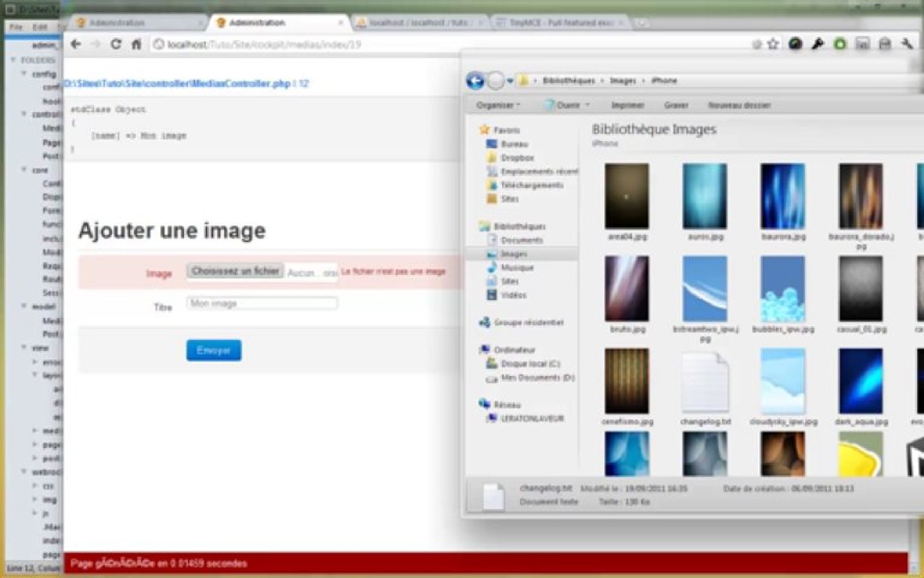This screenshot has height=578, width=924.
Task: Reload the page in Chrome
Action: [117, 44]
